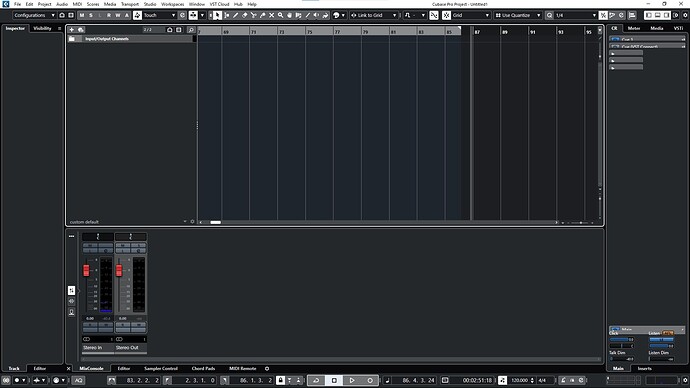Open the Color tool palette
The height and width of the screenshot is (388, 690).
[336, 15]
